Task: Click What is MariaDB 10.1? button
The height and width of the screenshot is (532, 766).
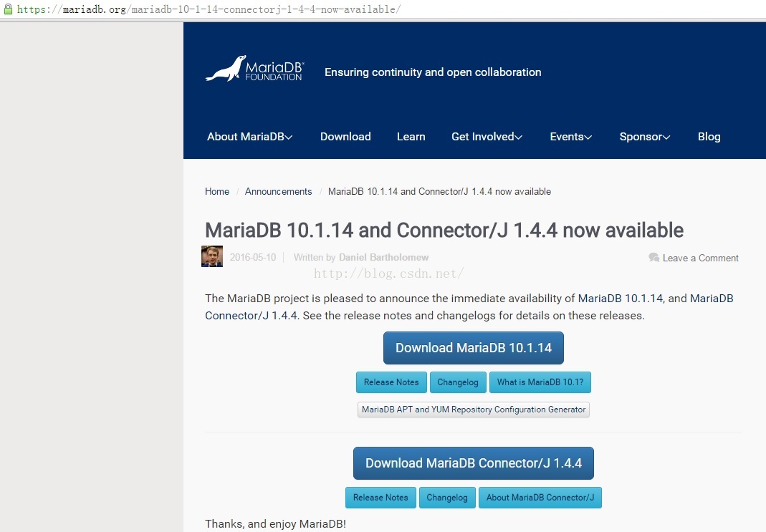Action: [x=540, y=382]
